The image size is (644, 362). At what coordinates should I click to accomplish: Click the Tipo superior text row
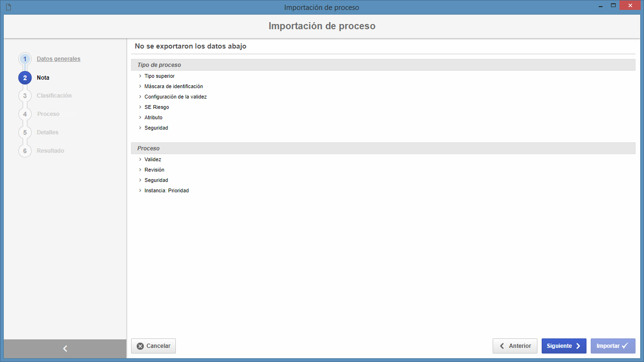[159, 76]
